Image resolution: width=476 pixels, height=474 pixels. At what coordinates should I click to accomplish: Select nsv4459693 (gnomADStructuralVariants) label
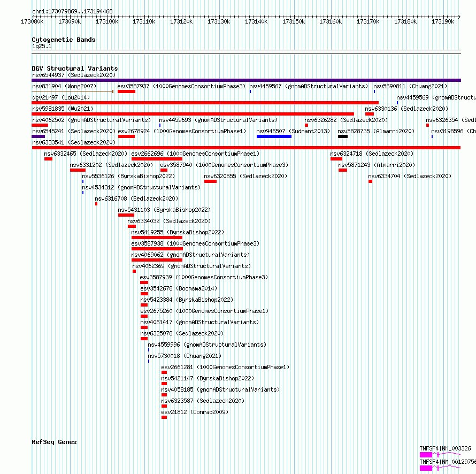218,120
